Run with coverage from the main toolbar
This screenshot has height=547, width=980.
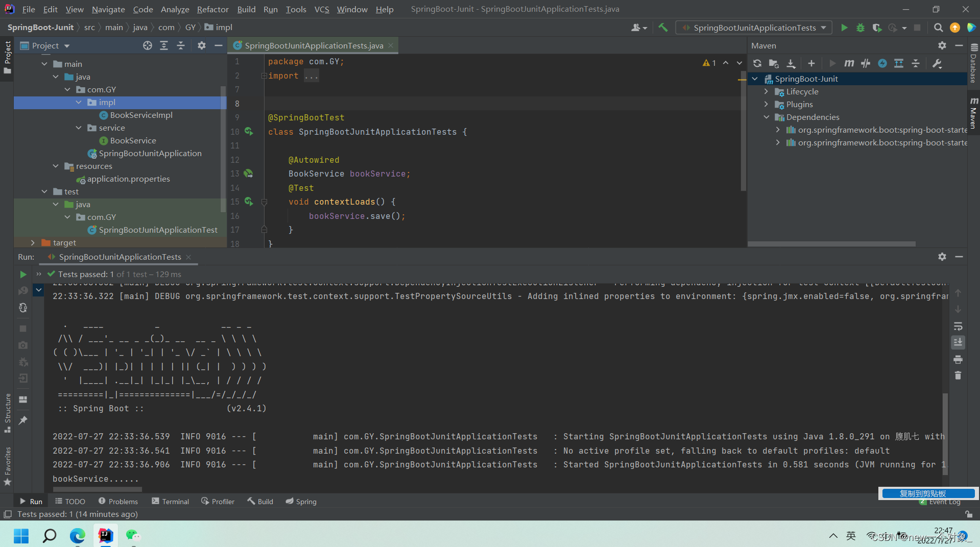coord(877,28)
